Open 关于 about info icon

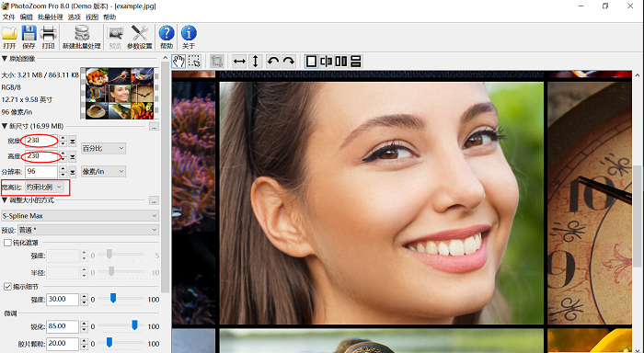[x=189, y=37]
